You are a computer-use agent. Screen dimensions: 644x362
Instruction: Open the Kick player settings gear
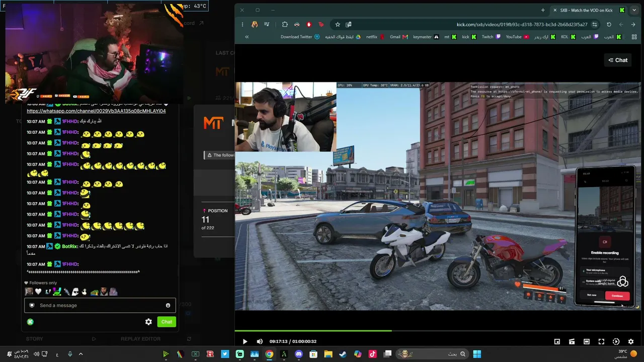click(631, 341)
